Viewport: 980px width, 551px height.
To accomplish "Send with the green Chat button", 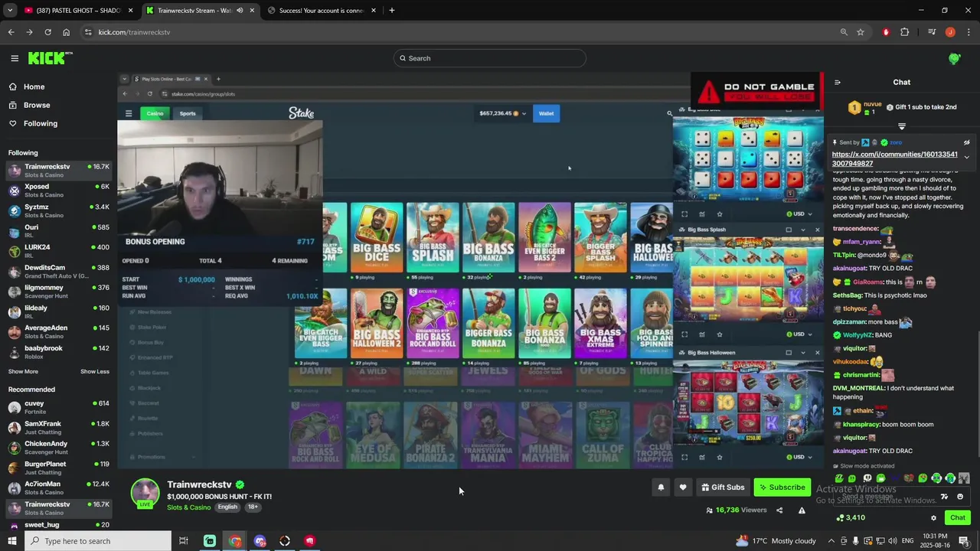I will click(x=958, y=518).
